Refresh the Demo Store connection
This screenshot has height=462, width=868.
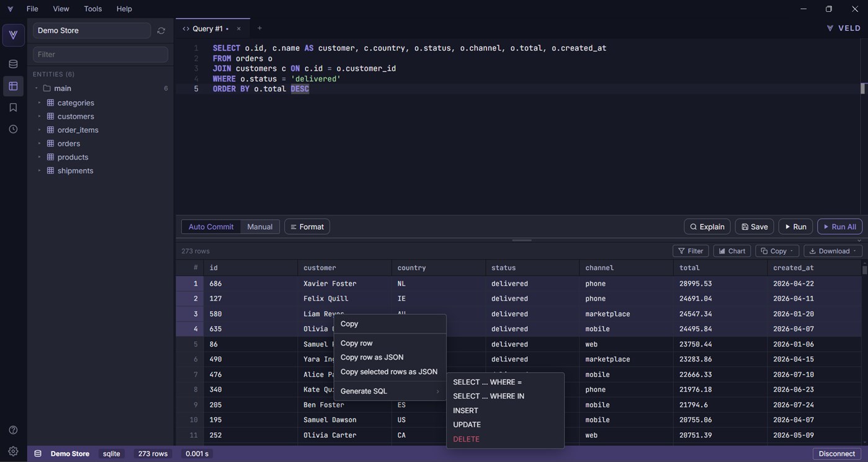click(161, 30)
